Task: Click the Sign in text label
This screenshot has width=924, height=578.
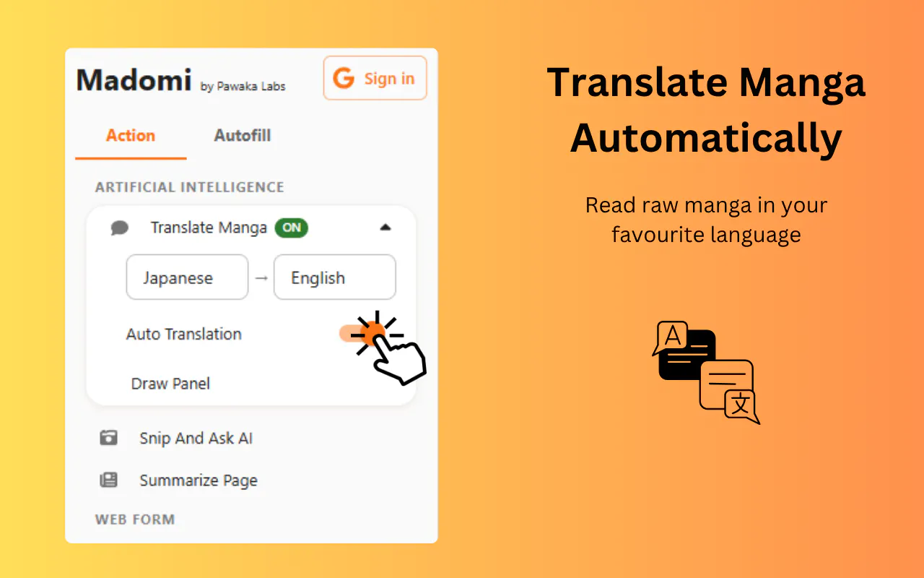Action: tap(389, 79)
